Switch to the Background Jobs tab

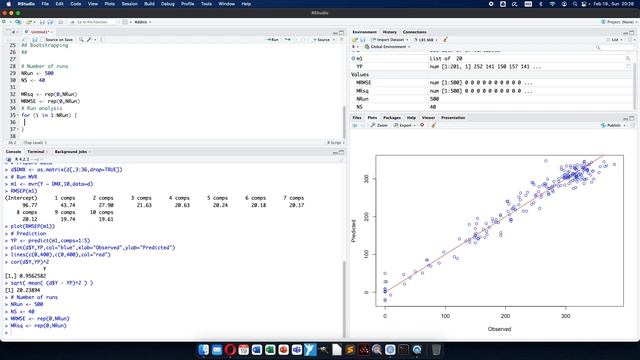71,151
